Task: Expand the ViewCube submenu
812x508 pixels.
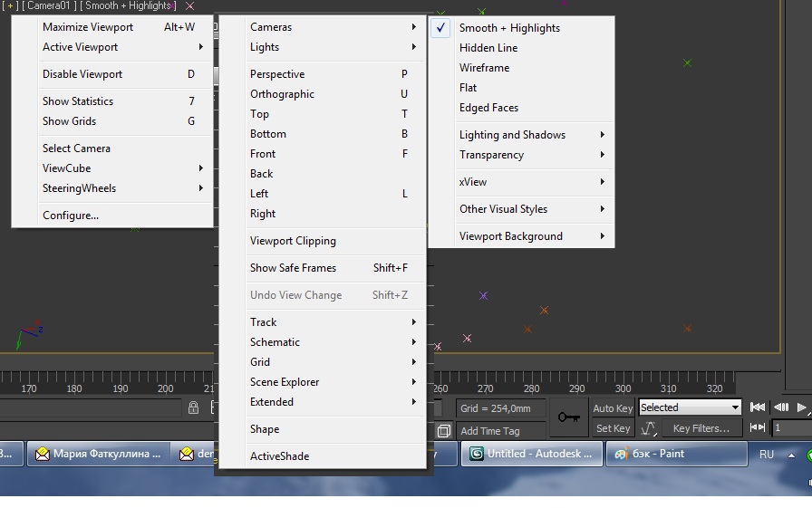Action: click(x=112, y=168)
